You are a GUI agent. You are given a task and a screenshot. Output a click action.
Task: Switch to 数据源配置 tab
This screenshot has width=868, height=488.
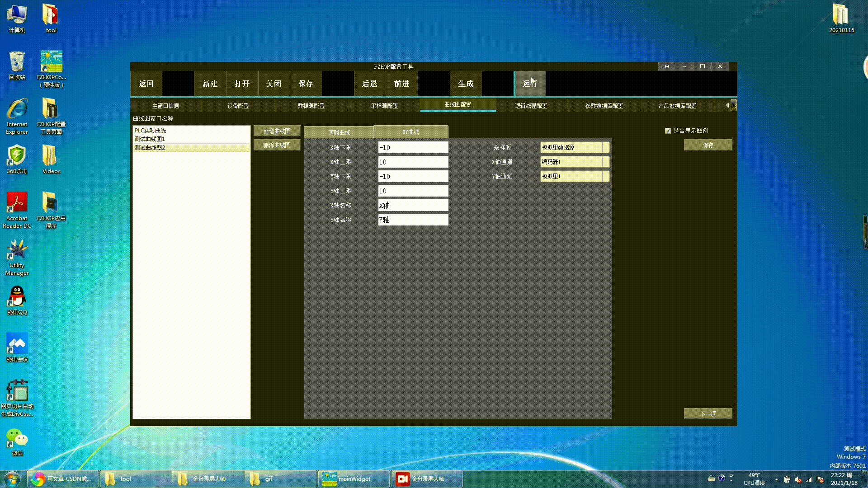311,106
